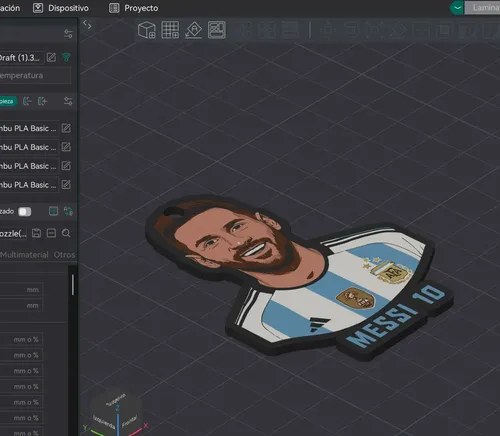Edit the first Bambu PLA Basic filament
The width and height of the screenshot is (500, 436).
pyautogui.click(x=66, y=128)
